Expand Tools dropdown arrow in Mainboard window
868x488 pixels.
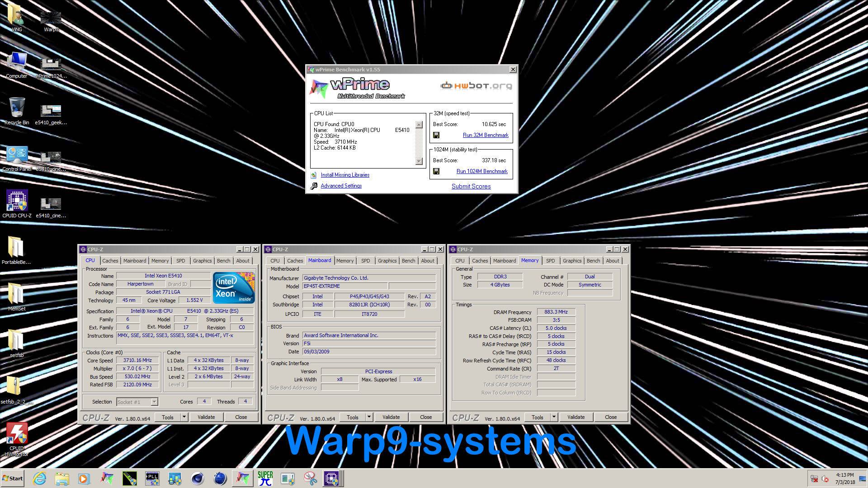coord(369,417)
